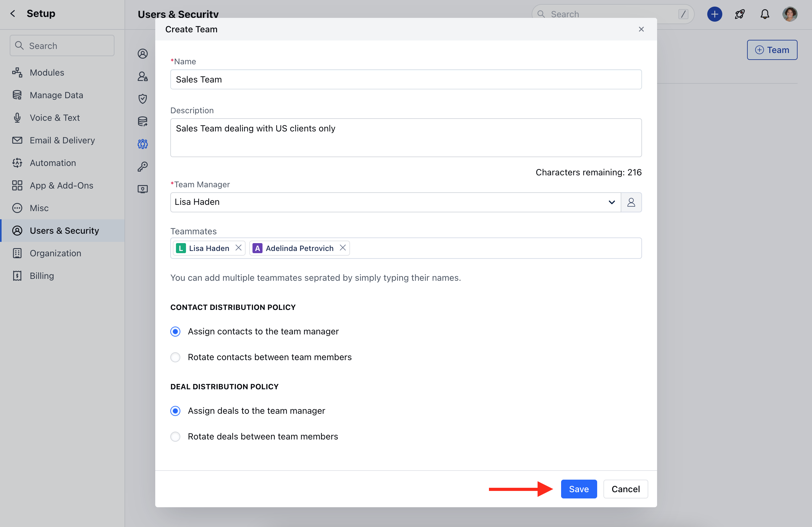The height and width of the screenshot is (527, 812).
Task: Click the Team button to add team
Action: click(x=772, y=50)
